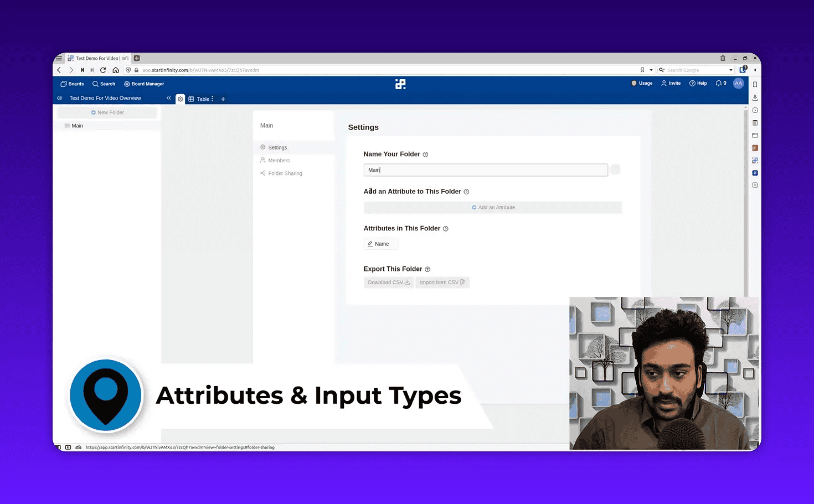
Task: Click the Add an Attribute button
Action: click(x=493, y=207)
